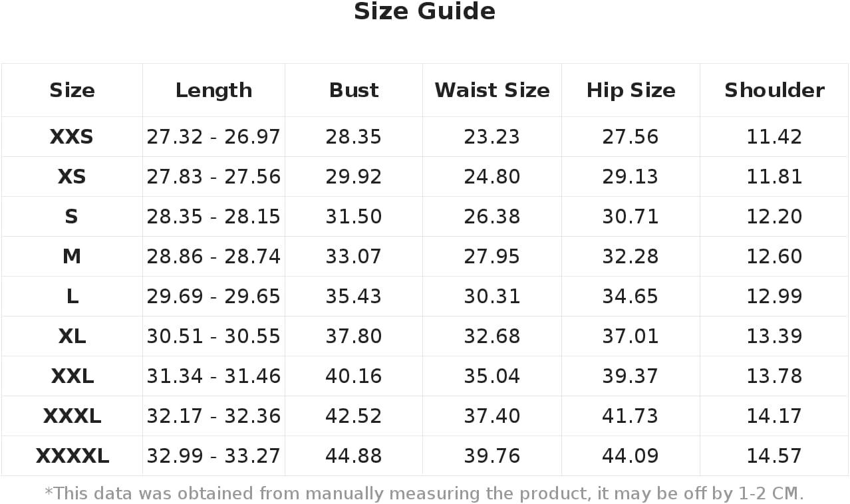Select the Bust column header
This screenshot has height=504, width=850.
354,90
